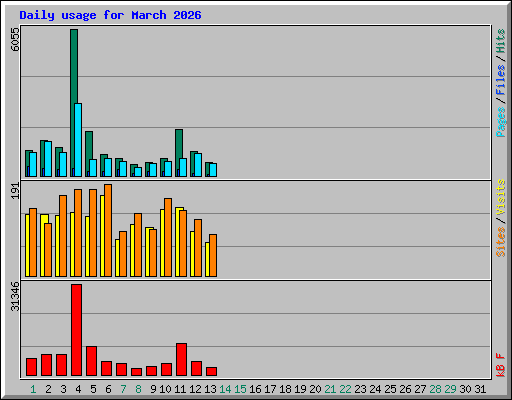Screen dimensions: 512x400
Task: Select green day 28 label
Action: [435, 389]
